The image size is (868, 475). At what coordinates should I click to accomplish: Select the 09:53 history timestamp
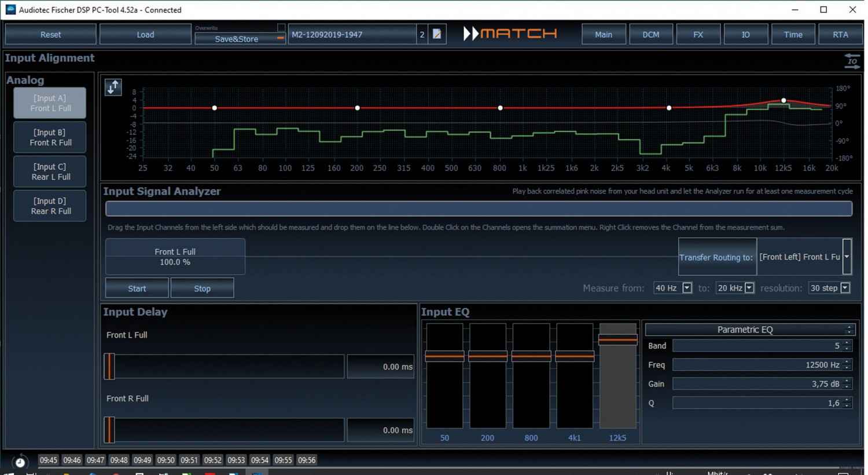(236, 460)
